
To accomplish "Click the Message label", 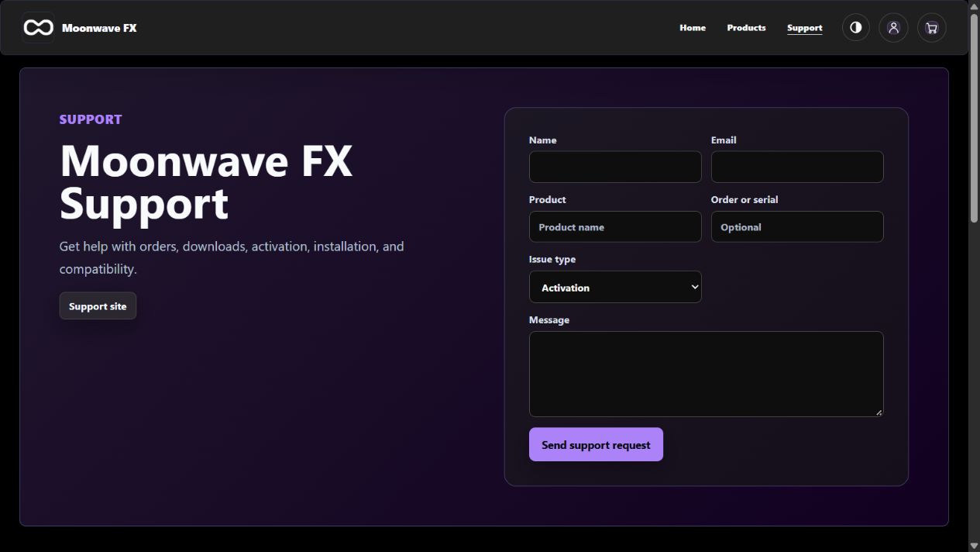I will [549, 320].
